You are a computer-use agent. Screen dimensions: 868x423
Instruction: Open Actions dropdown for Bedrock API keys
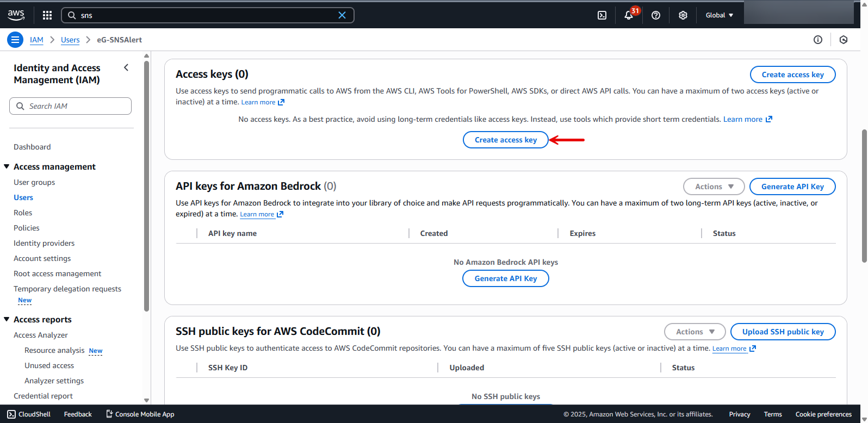pyautogui.click(x=714, y=186)
